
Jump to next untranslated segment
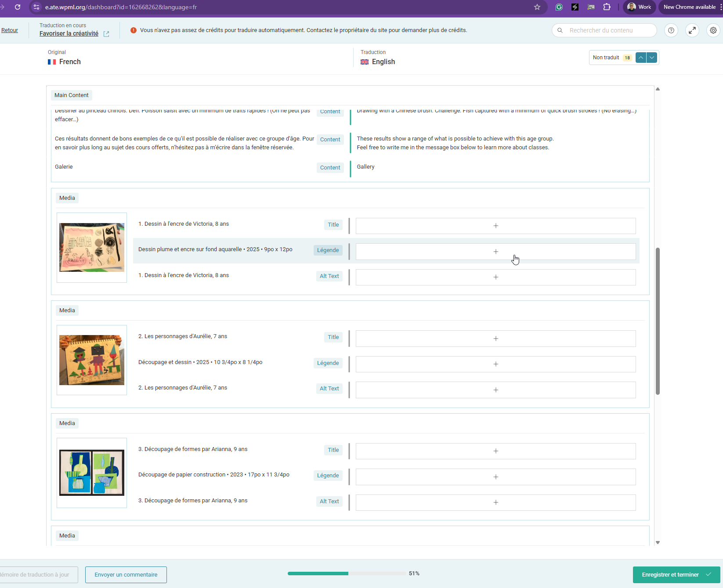click(x=652, y=58)
